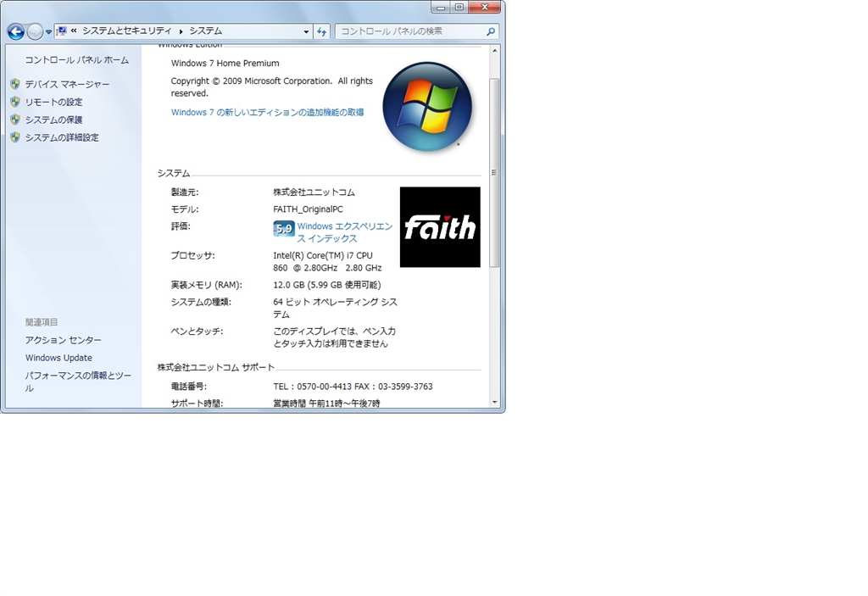Click the ペンとタッチ label

point(197,331)
